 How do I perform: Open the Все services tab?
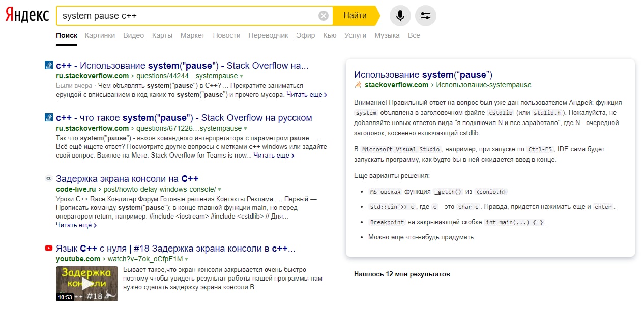click(x=414, y=35)
